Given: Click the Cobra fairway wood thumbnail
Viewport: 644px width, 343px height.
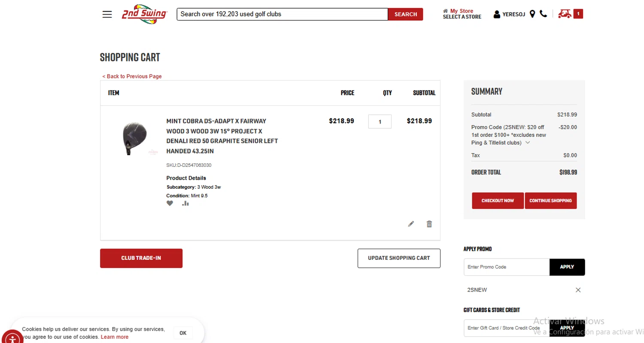Looking at the screenshot, I should 135,138.
